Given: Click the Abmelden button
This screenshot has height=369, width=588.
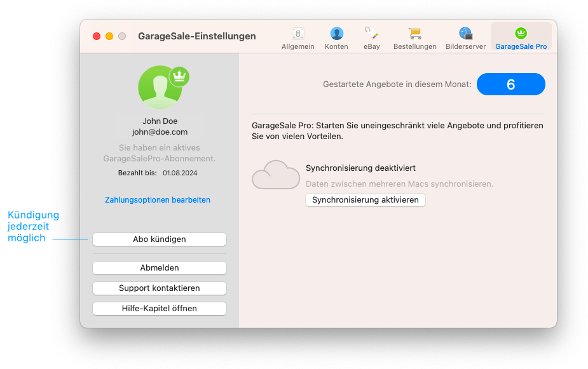Looking at the screenshot, I should 160,268.
